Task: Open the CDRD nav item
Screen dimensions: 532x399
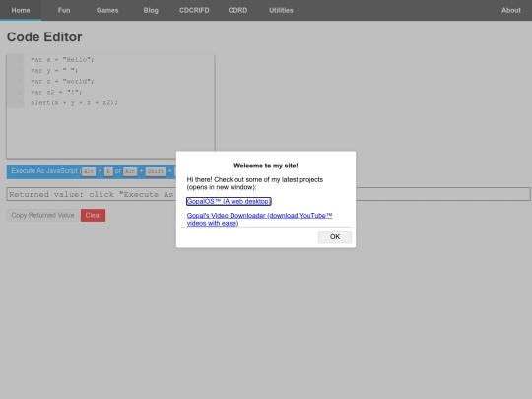Action: coord(237,10)
